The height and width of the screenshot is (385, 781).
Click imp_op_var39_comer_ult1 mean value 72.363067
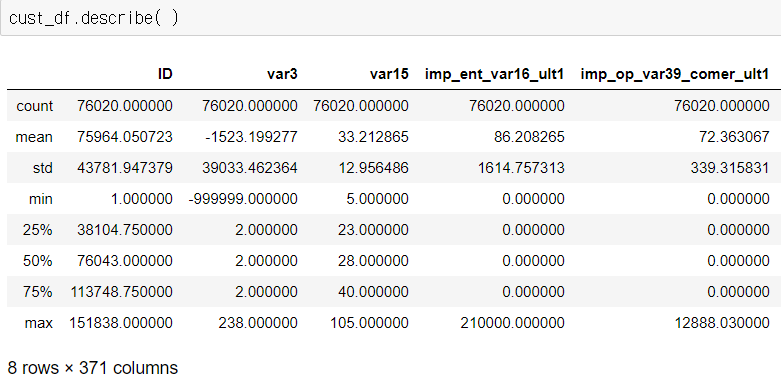[734, 137]
